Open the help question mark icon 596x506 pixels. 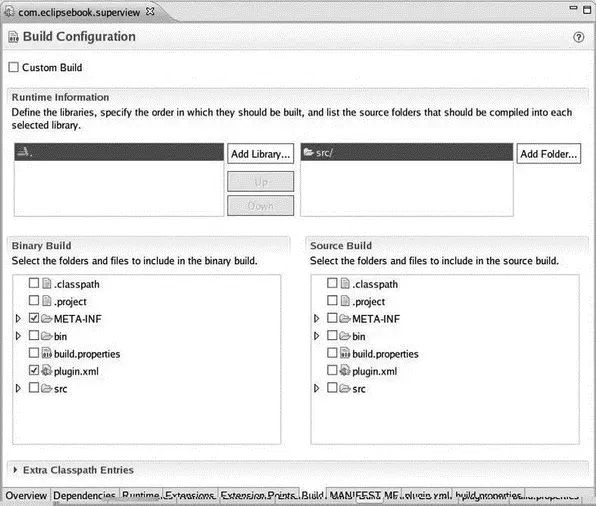(579, 37)
